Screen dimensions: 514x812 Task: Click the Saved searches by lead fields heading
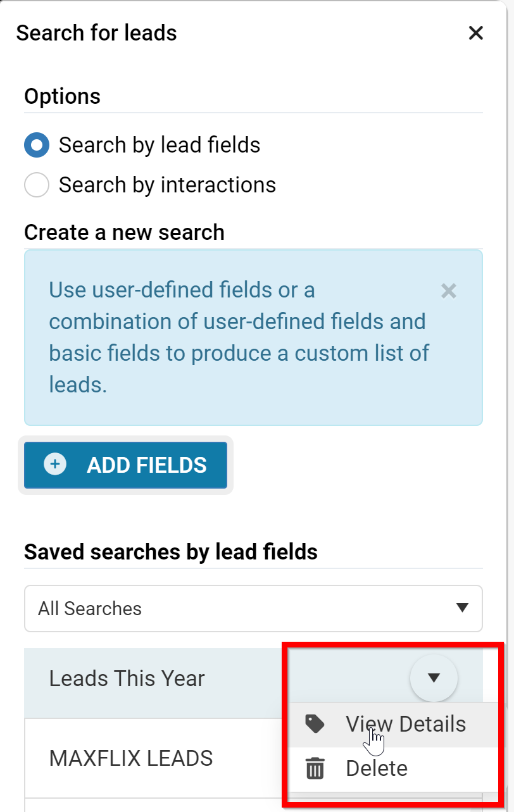click(170, 551)
